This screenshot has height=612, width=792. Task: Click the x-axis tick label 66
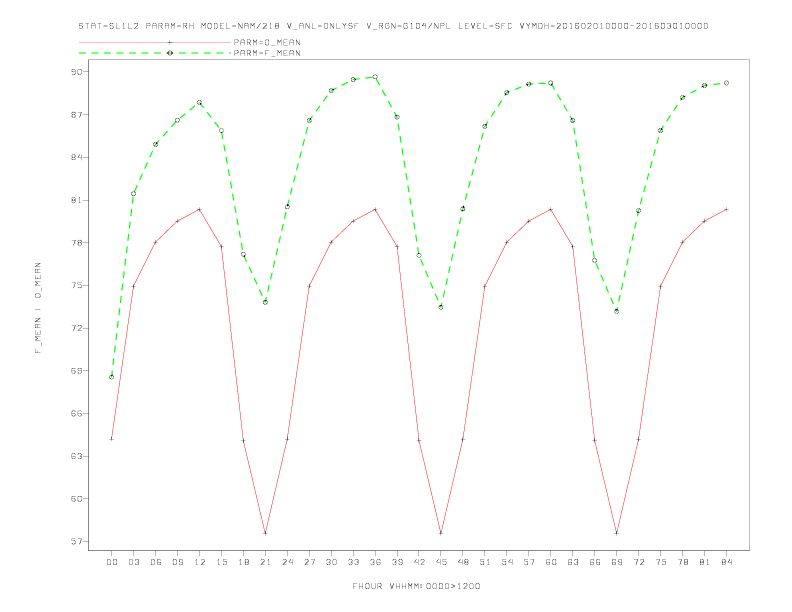(x=595, y=562)
